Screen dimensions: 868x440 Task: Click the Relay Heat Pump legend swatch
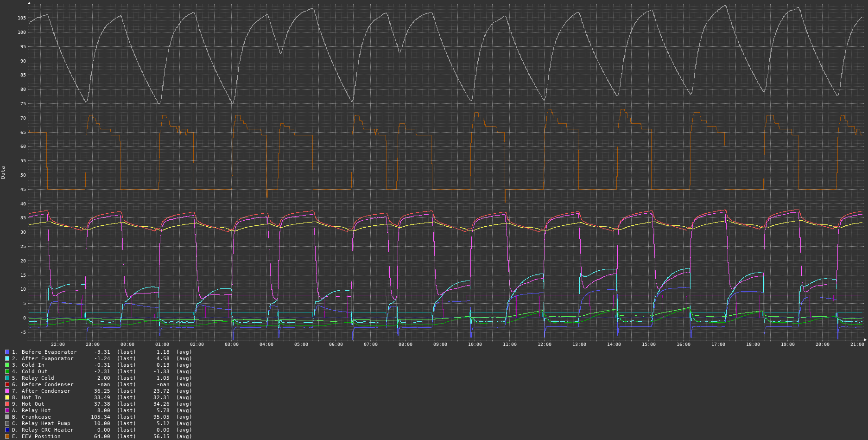(x=7, y=423)
